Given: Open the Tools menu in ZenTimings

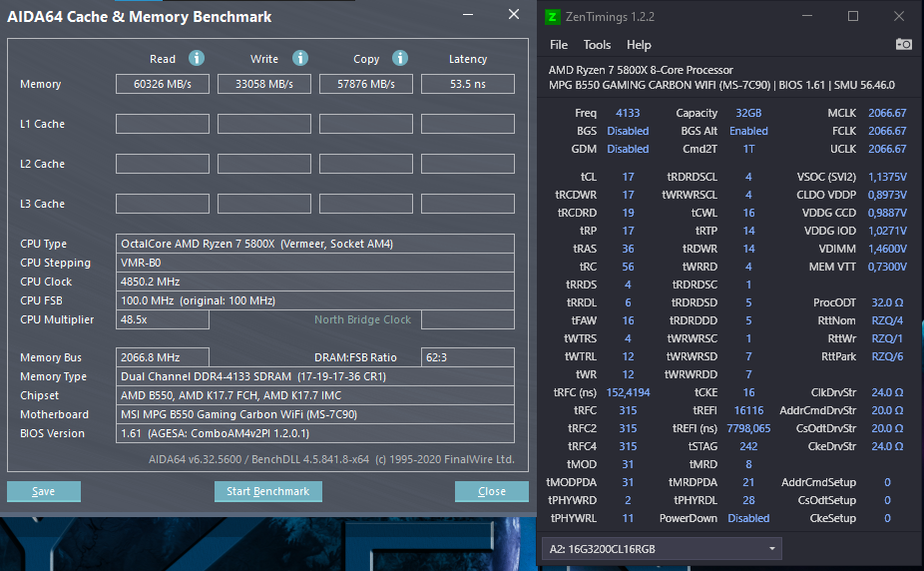Looking at the screenshot, I should click(x=597, y=45).
